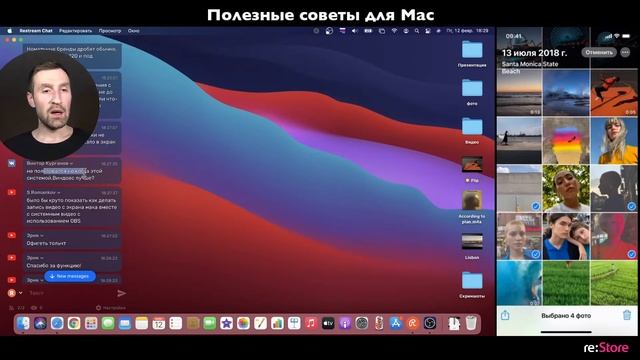Open Keynote app in the Dock
640x360 pixels.
294,324
